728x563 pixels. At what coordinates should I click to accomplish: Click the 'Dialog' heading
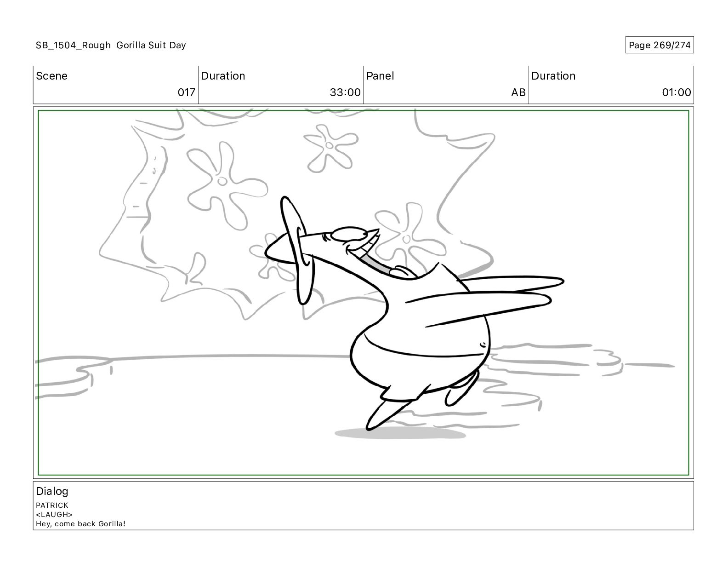click(52, 491)
